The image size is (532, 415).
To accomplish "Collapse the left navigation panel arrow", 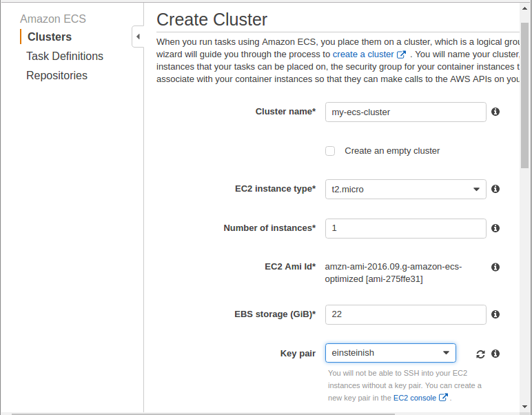I will tap(138, 37).
